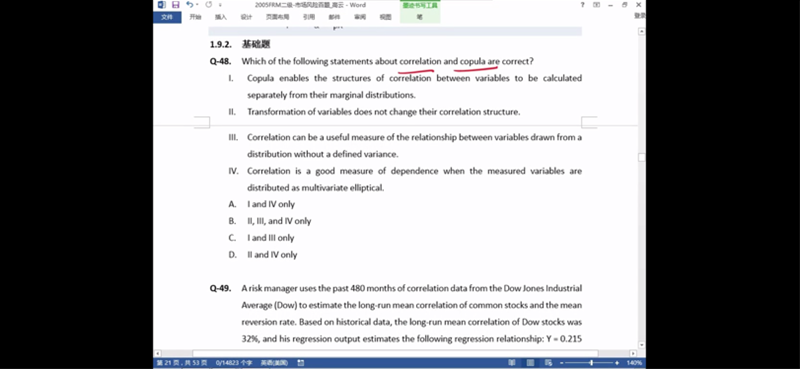
Task: Switch to Read Mode view icon
Action: (x=512, y=363)
